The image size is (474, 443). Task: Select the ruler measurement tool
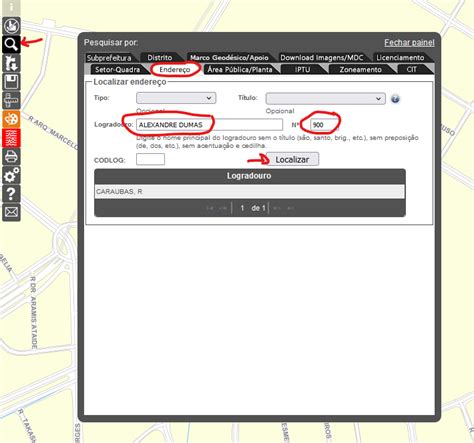(x=11, y=100)
